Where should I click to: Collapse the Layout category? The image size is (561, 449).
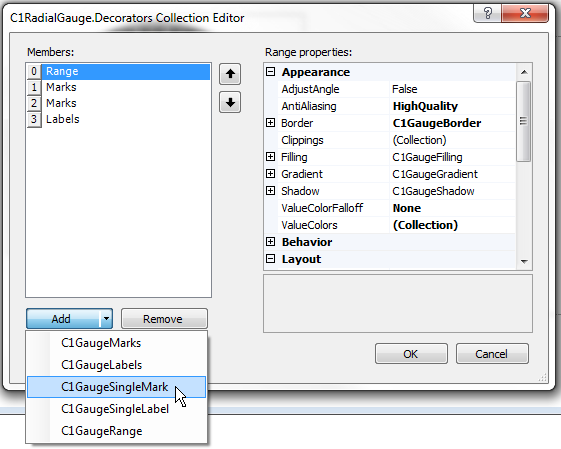click(x=271, y=259)
